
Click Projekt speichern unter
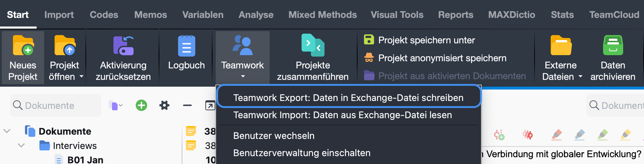click(426, 40)
